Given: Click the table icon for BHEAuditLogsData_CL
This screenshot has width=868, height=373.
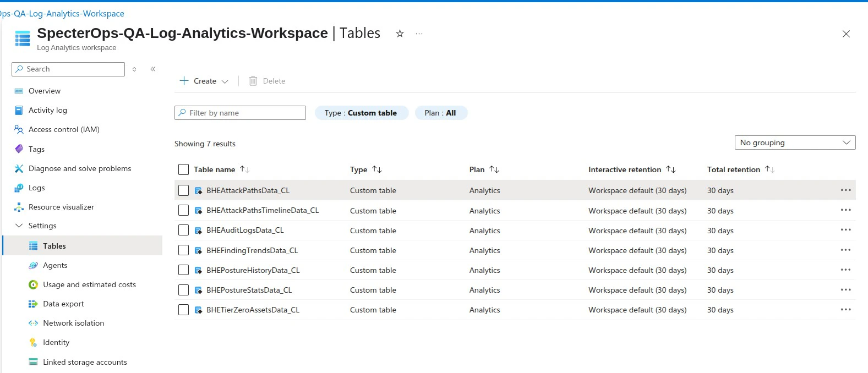Looking at the screenshot, I should (x=199, y=231).
